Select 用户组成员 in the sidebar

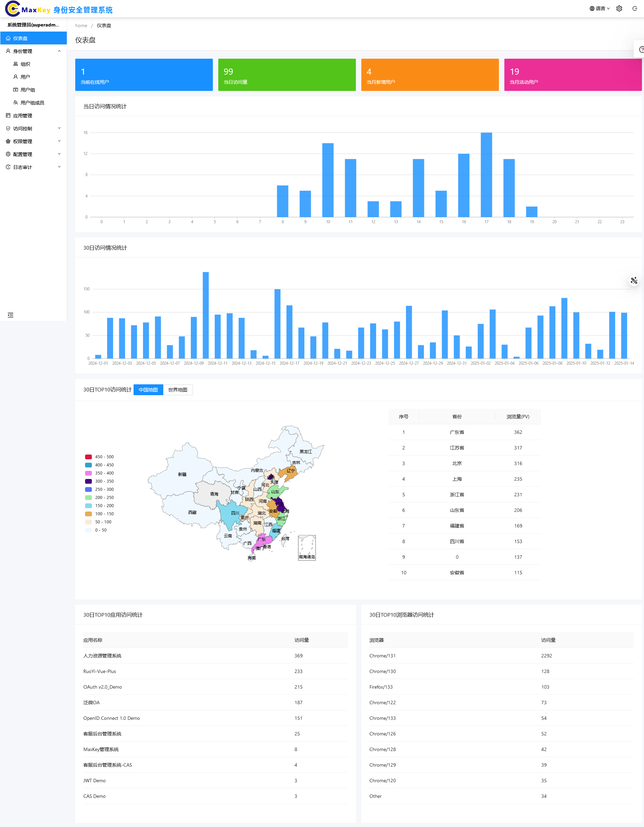click(x=32, y=103)
